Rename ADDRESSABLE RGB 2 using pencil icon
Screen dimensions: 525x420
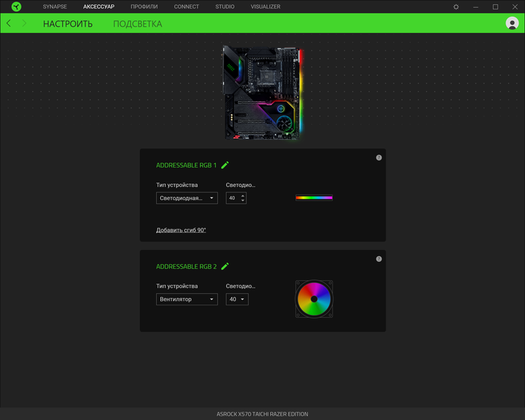click(x=225, y=267)
